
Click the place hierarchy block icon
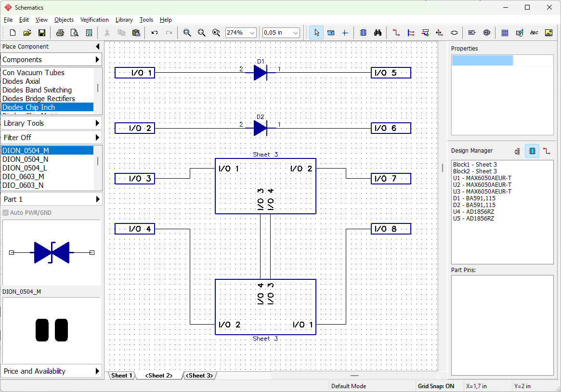(x=472, y=33)
